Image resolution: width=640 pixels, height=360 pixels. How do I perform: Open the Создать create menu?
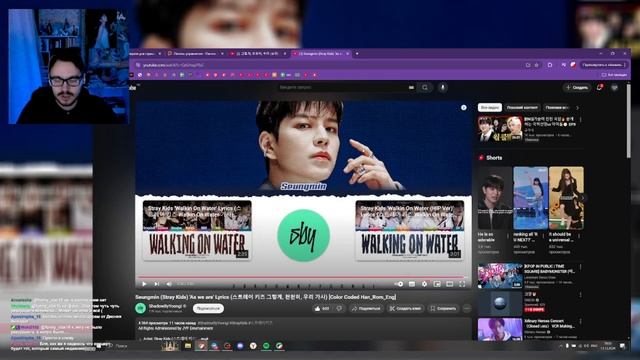[x=577, y=87]
